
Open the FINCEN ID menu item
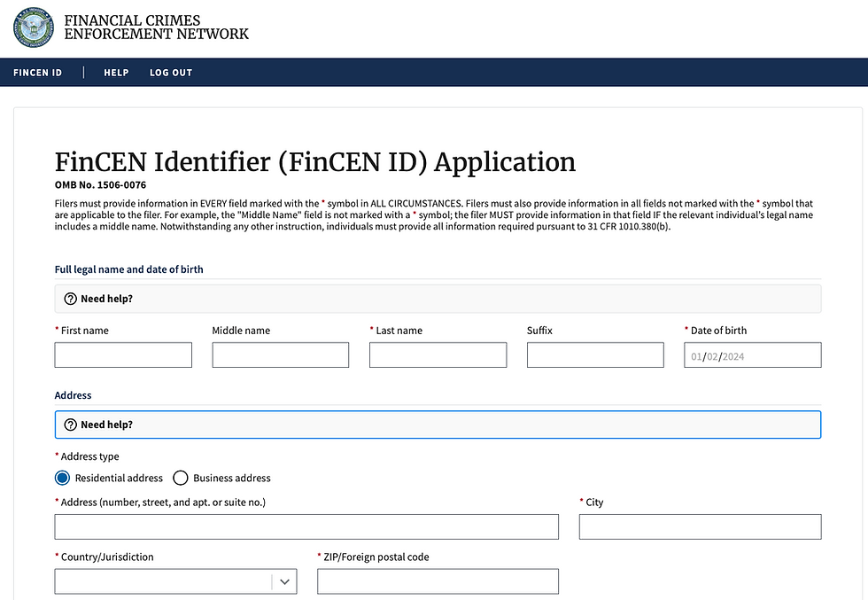tap(37, 73)
